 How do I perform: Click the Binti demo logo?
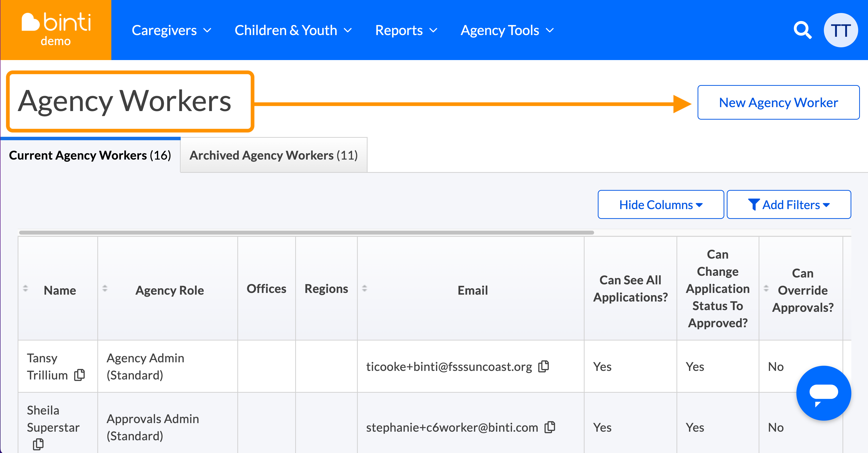[x=56, y=30]
